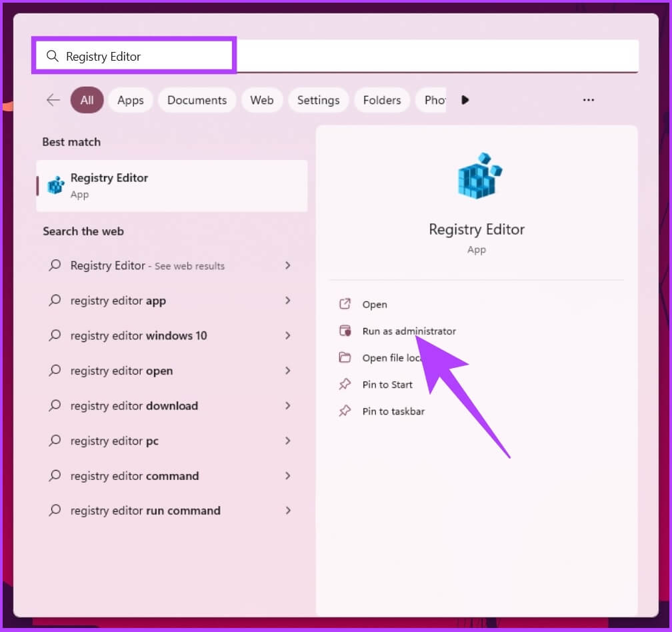
Task: Select the All filter tab
Action: (x=87, y=100)
